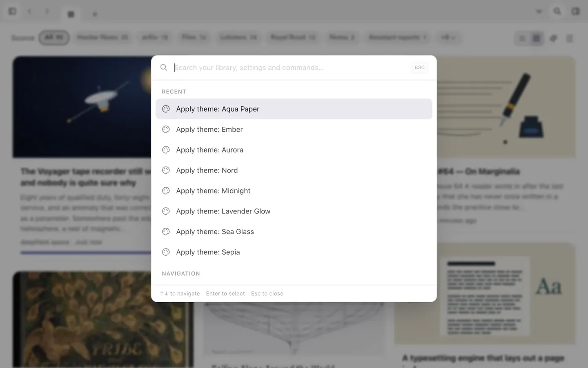Screen dimensions: 588x368
Task: Toggle the right panel icon in the title bar
Action: click(575, 11)
